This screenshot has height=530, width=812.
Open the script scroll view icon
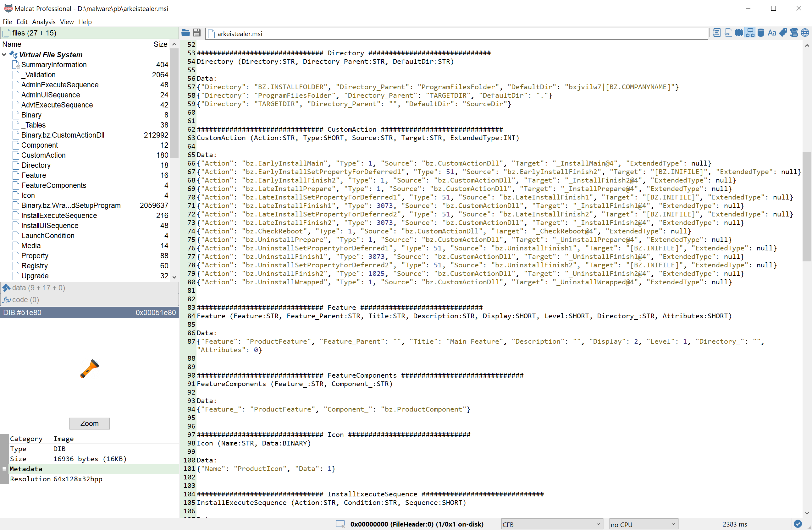tap(794, 33)
